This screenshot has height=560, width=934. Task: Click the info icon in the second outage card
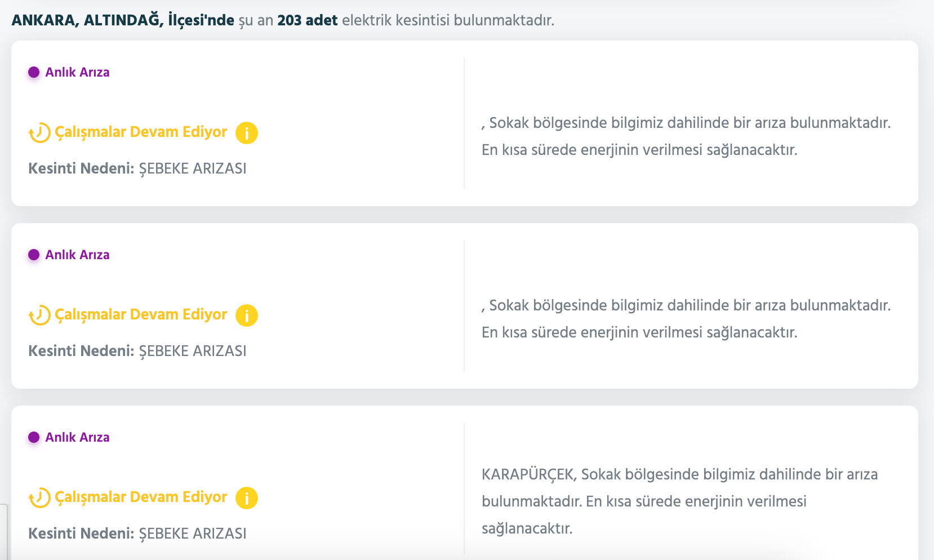(246, 315)
